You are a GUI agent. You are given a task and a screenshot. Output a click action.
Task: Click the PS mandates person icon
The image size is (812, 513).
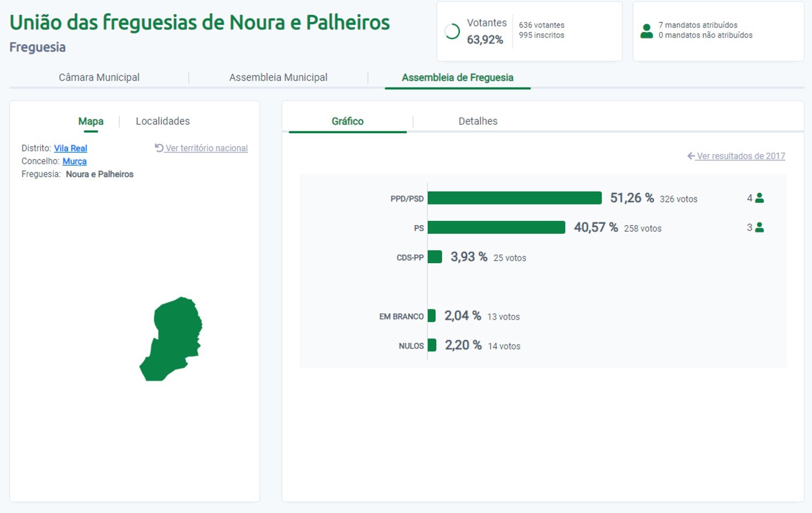coord(759,228)
